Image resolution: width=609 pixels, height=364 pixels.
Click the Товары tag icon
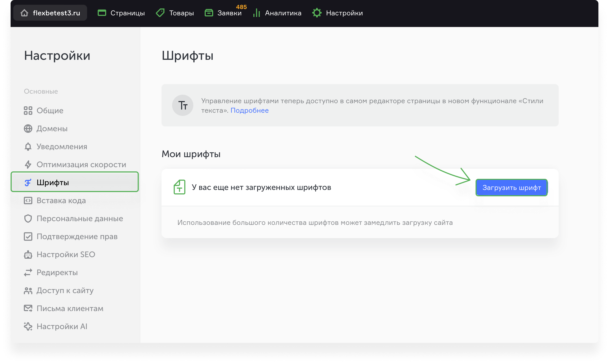tap(160, 13)
